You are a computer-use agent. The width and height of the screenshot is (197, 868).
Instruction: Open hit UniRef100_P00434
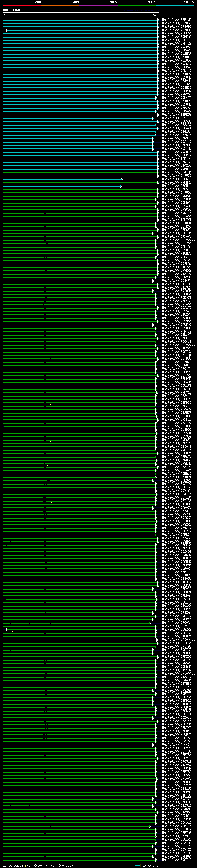click(177, 745)
